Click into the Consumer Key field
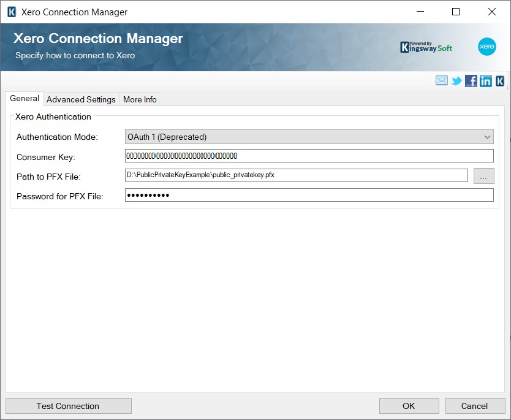This screenshot has height=420, width=511. coord(309,156)
